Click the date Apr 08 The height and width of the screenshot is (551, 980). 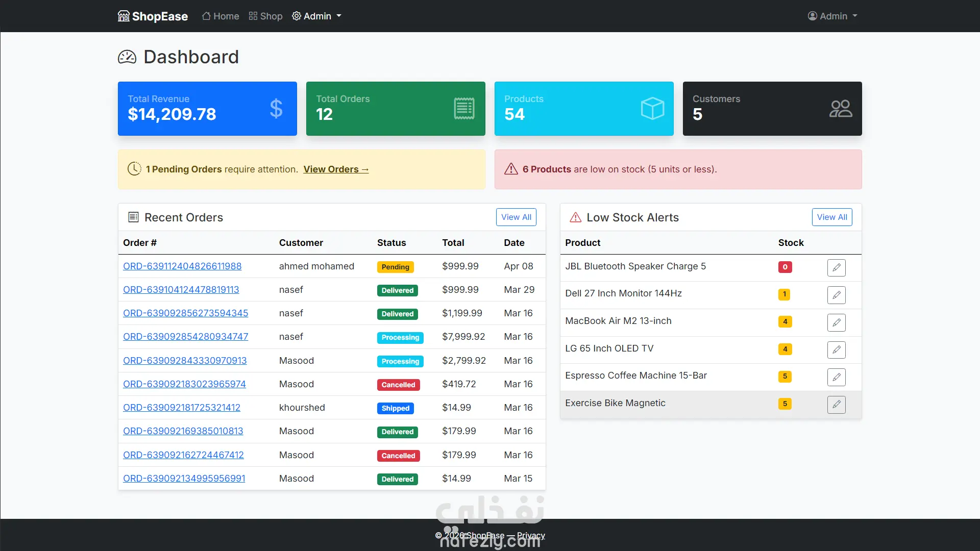(x=519, y=266)
